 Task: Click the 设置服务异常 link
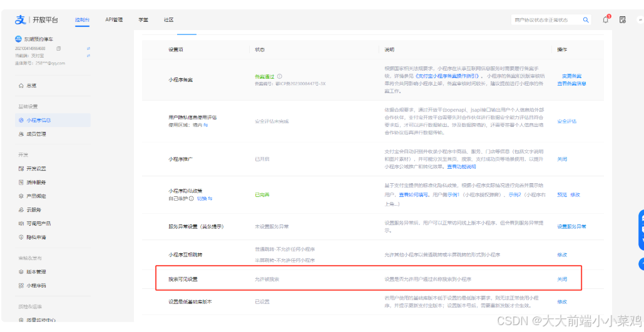[x=571, y=226]
